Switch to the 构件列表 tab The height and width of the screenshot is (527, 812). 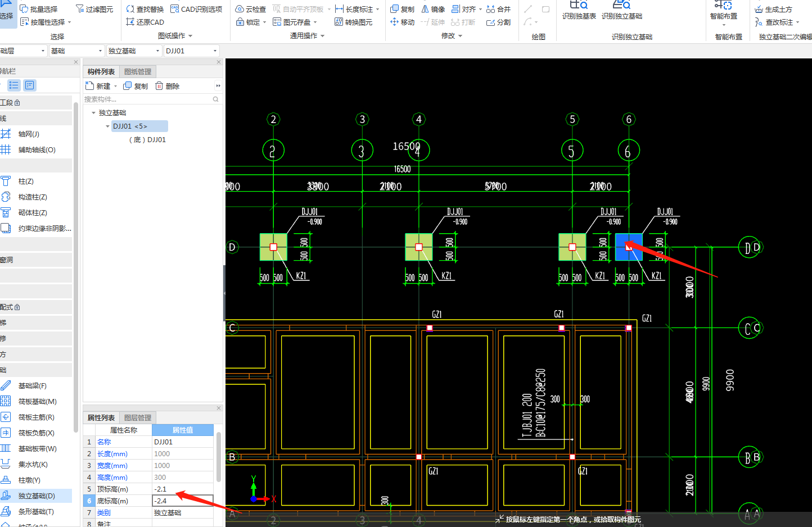101,71
